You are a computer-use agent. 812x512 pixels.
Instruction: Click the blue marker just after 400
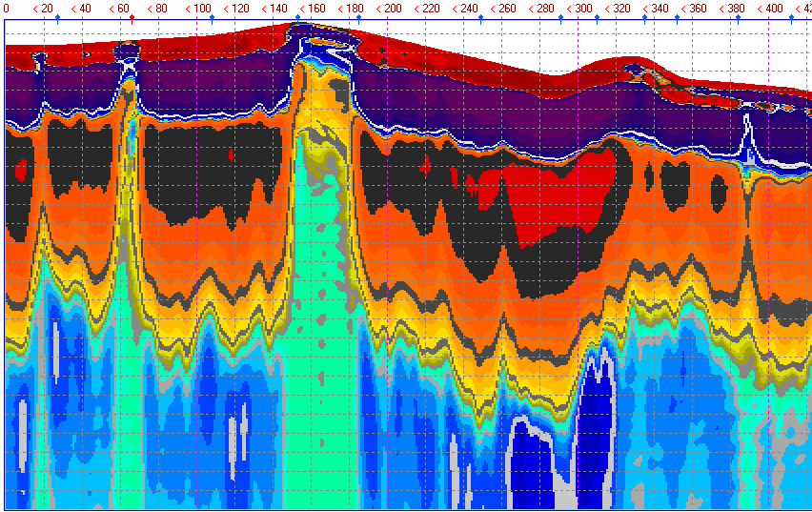[790, 18]
